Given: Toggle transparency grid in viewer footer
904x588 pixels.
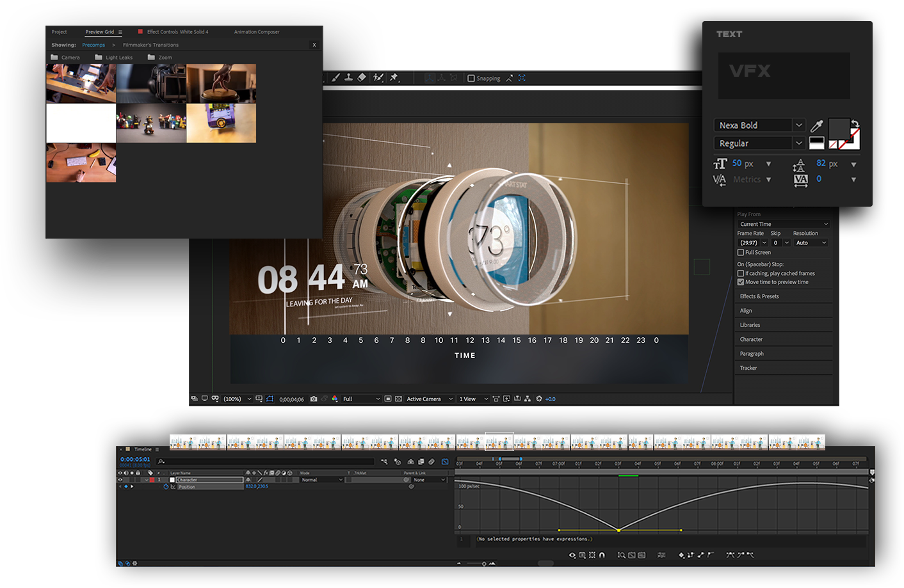Looking at the screenshot, I should pyautogui.click(x=398, y=399).
